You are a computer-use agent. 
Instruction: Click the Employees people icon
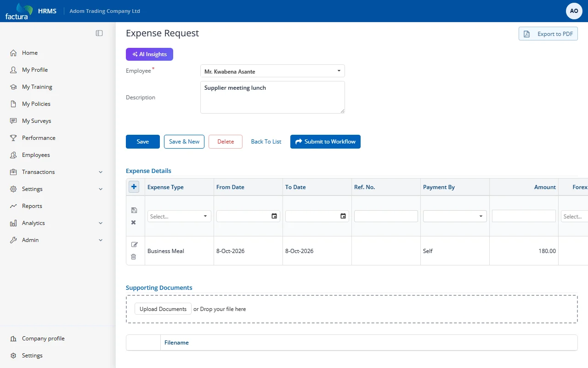point(13,155)
